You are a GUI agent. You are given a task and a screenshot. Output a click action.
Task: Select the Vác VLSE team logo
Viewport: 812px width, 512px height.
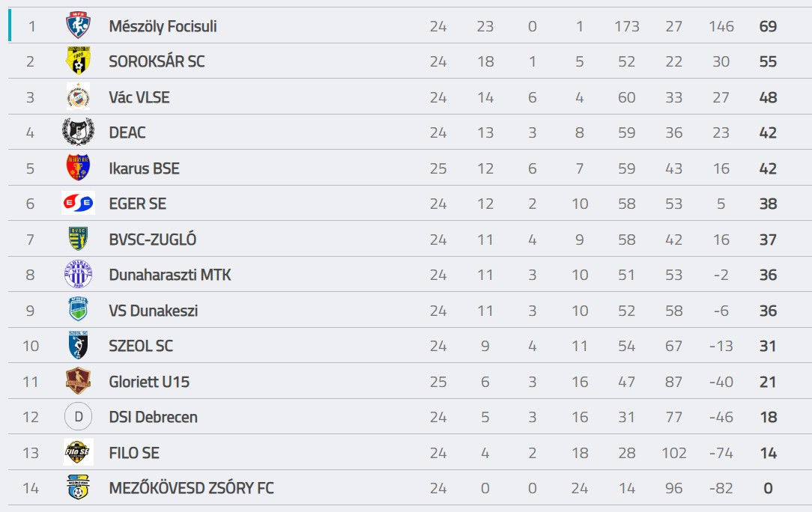coord(78,97)
